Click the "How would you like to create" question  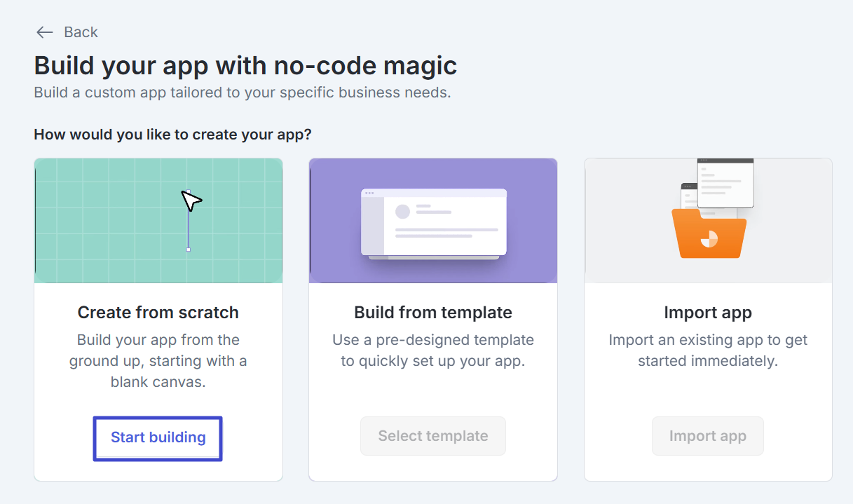pos(172,134)
